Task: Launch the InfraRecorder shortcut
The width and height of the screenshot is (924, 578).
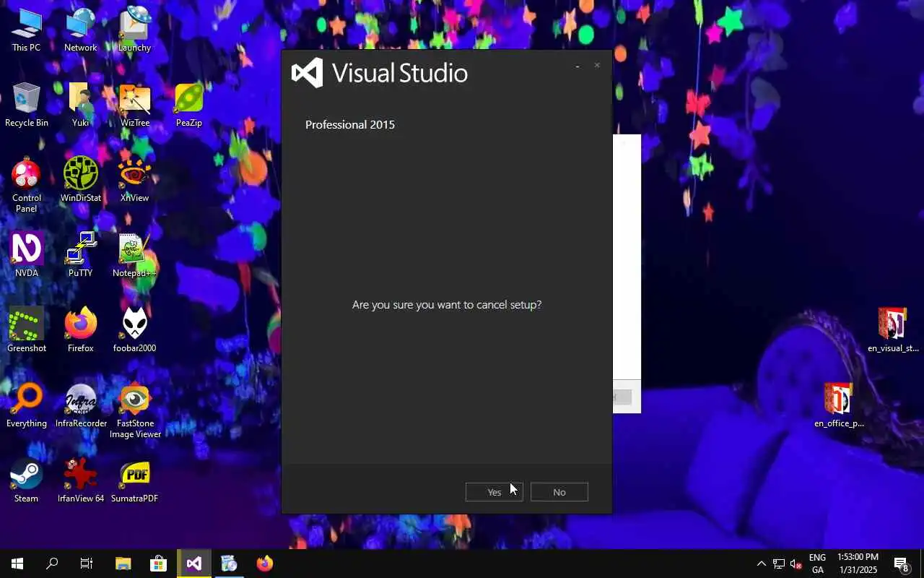Action: pos(81,406)
